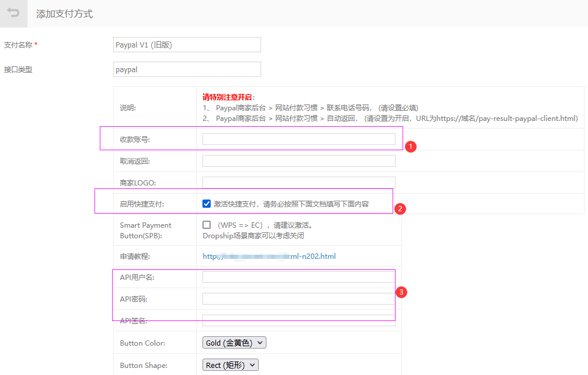
Task: Click the red number 2 marker
Action: click(x=400, y=208)
